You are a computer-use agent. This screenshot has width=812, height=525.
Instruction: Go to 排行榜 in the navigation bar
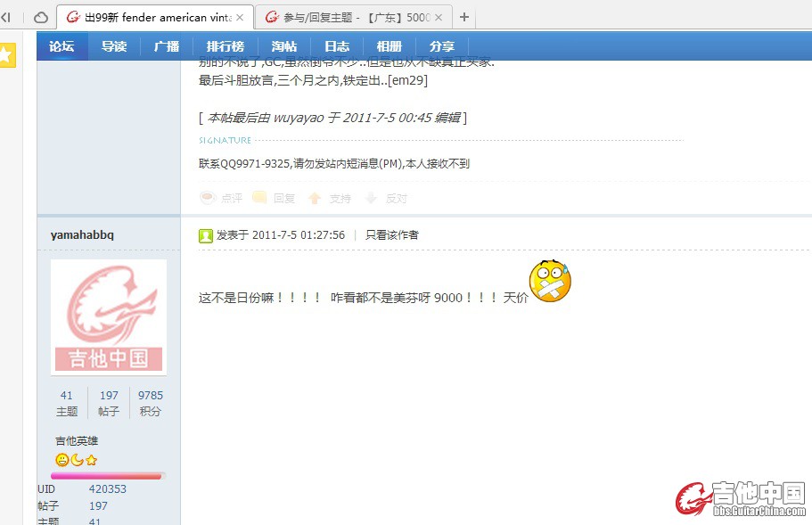[225, 46]
